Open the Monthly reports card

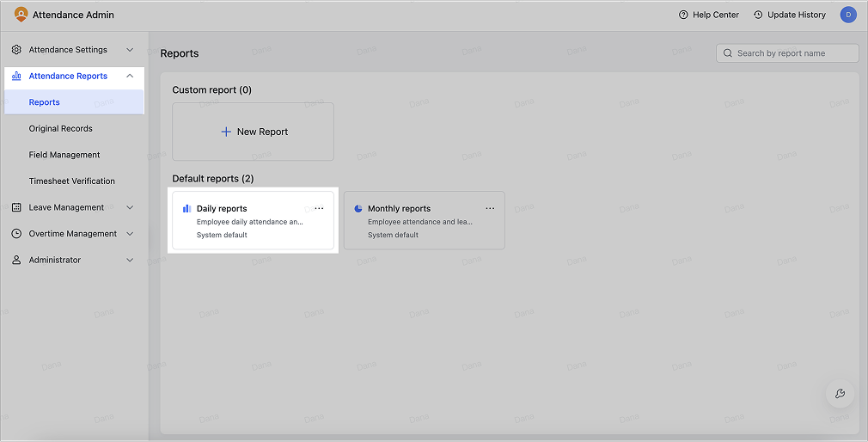413,221
